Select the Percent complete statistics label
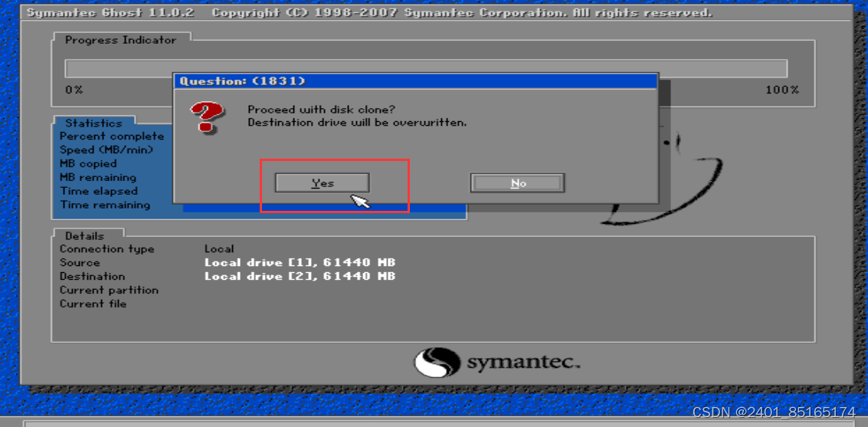Image resolution: width=868 pixels, height=427 pixels. coord(112,136)
